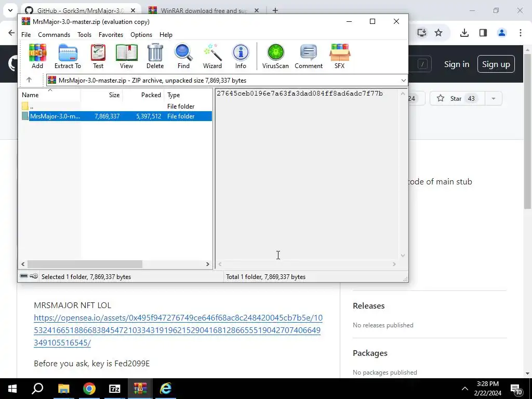Click the Extract To toolbar icon
Viewport: 532px width, 399px height.
point(68,56)
